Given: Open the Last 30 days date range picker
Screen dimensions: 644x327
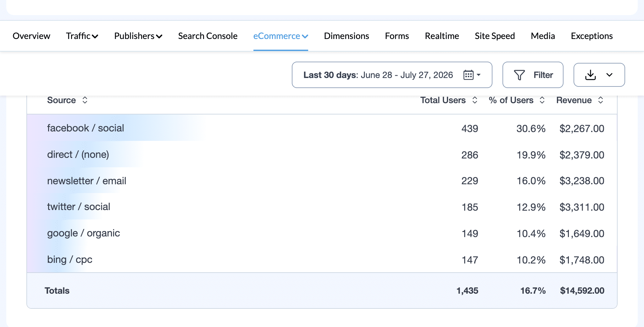Looking at the screenshot, I should coord(392,75).
